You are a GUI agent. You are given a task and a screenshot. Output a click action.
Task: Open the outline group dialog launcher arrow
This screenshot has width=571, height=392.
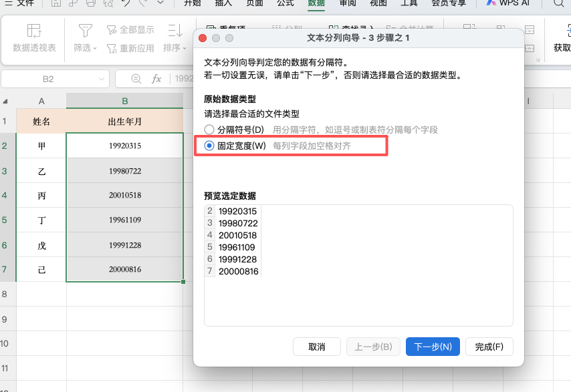(538, 59)
